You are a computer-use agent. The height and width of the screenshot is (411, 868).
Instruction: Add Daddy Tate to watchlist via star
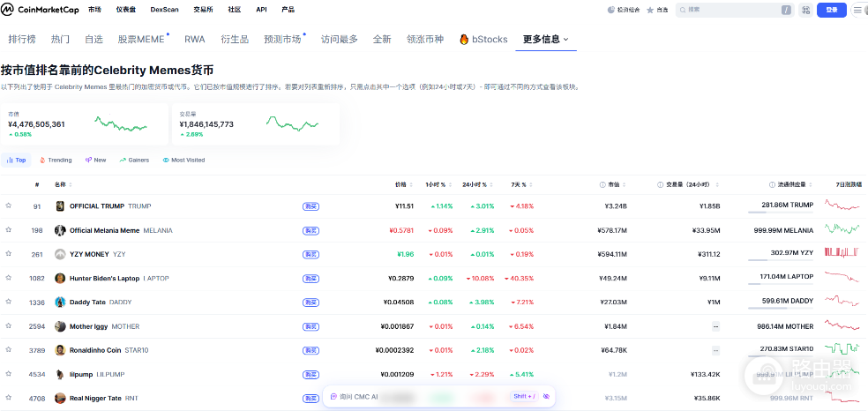click(x=8, y=302)
